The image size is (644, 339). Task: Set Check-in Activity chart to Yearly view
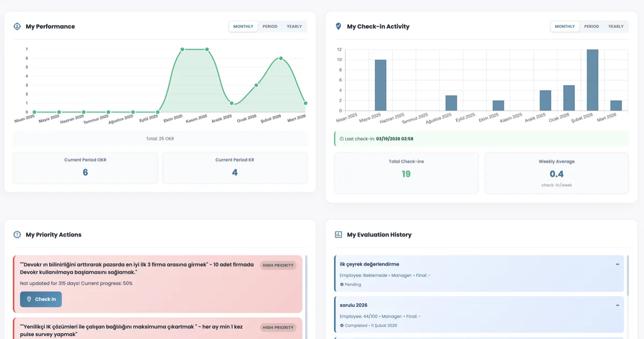click(616, 26)
